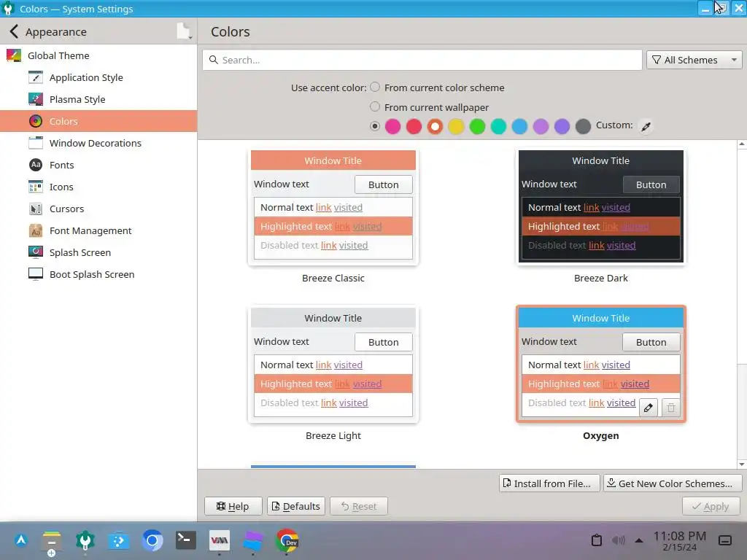Click the Colors wheel icon in sidebar
This screenshot has height=560, width=747.
(36, 122)
